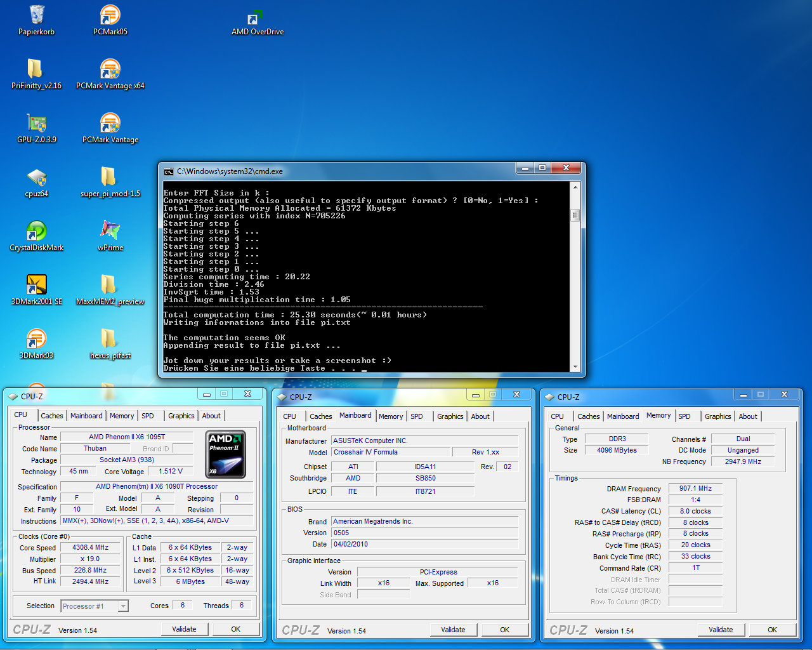Click the Total computation time line in cmd
Screen dimensions: 812x650
(295, 315)
